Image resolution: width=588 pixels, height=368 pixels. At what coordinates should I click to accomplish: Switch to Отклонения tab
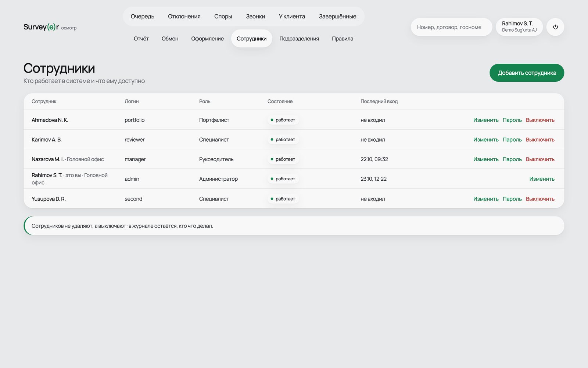coord(184,16)
